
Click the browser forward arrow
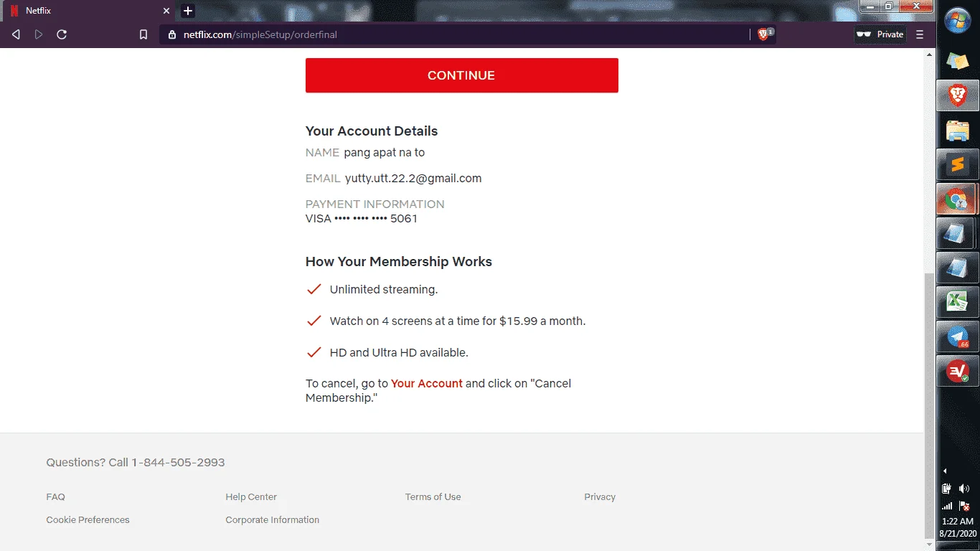point(39,34)
